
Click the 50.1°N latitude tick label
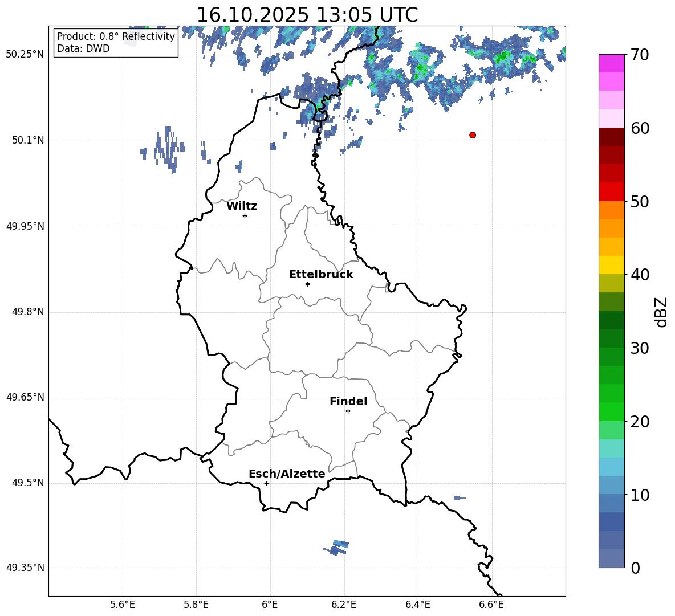[28, 140]
